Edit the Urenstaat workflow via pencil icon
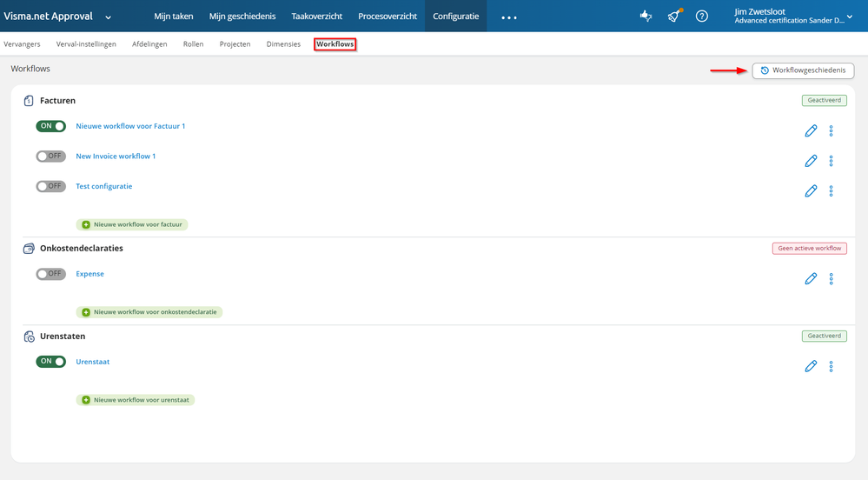868x480 pixels. (x=811, y=366)
